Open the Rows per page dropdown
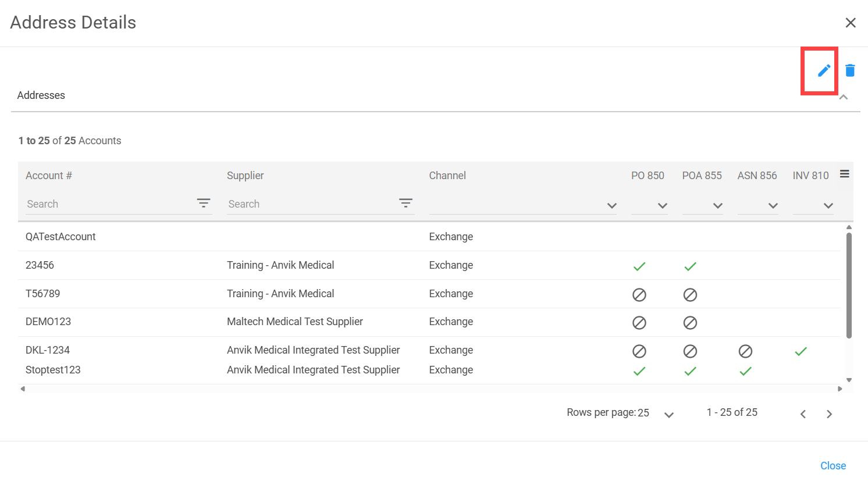 [668, 415]
